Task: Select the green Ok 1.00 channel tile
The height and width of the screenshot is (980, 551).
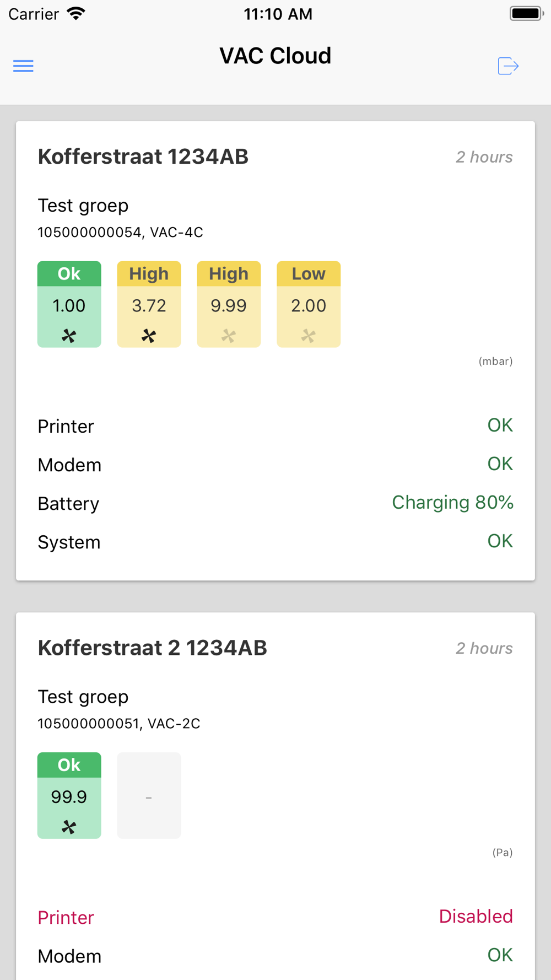Action: pyautogui.click(x=69, y=304)
